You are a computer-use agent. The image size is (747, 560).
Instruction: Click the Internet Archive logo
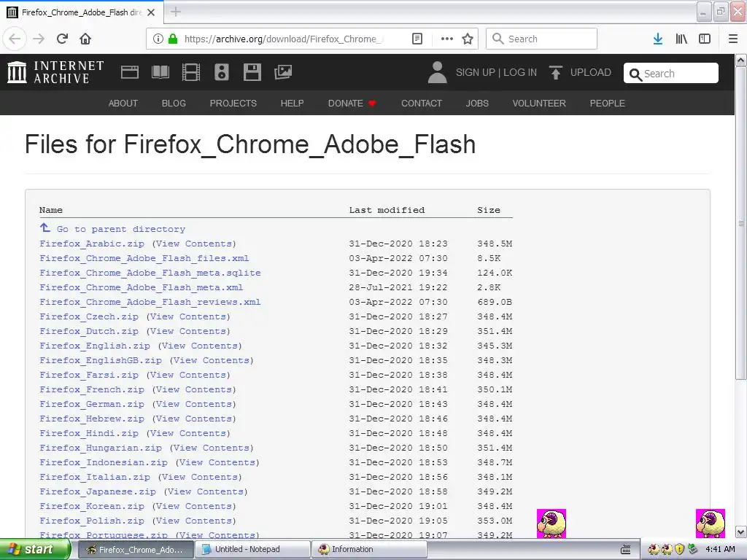55,72
